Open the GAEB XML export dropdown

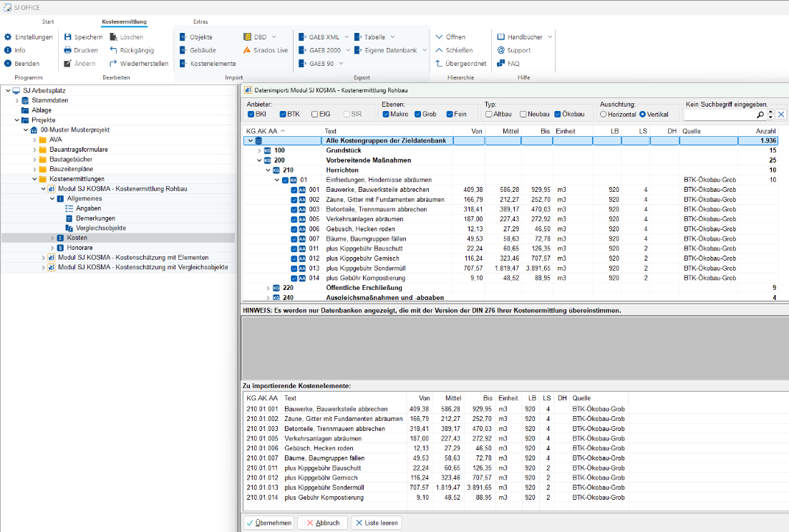pos(347,37)
